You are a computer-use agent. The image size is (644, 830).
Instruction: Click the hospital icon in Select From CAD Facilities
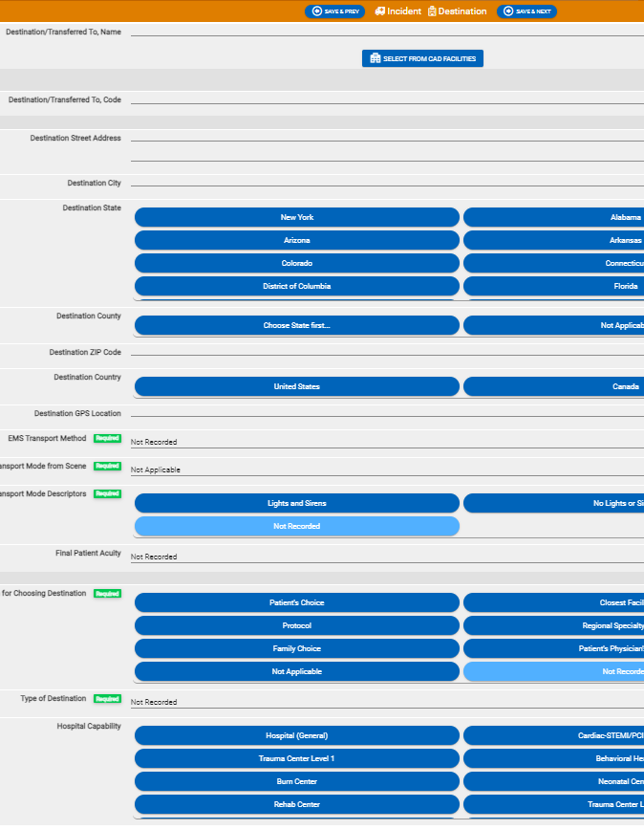point(376,58)
